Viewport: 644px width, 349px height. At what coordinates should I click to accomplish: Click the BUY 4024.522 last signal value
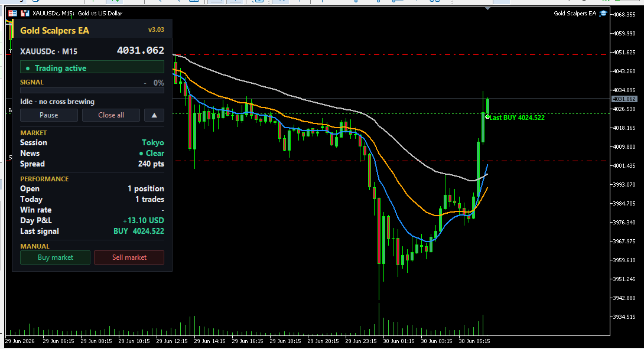[139, 231]
